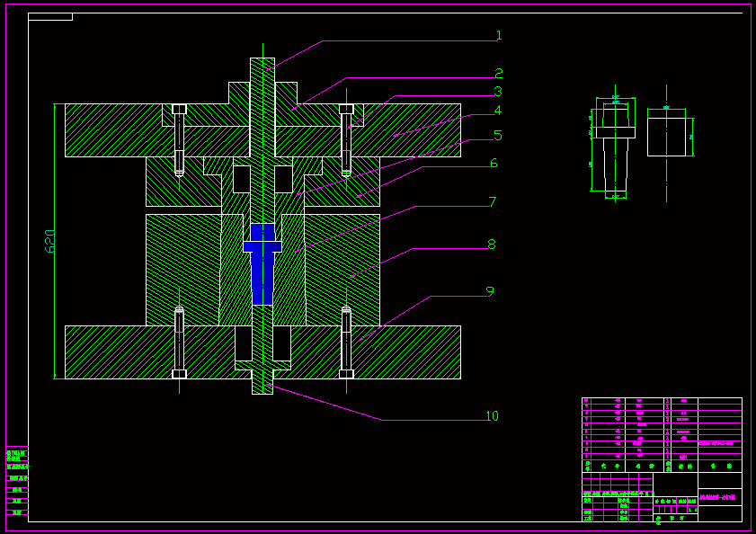
Task: Select part callout number 10
Action: pyautogui.click(x=493, y=416)
